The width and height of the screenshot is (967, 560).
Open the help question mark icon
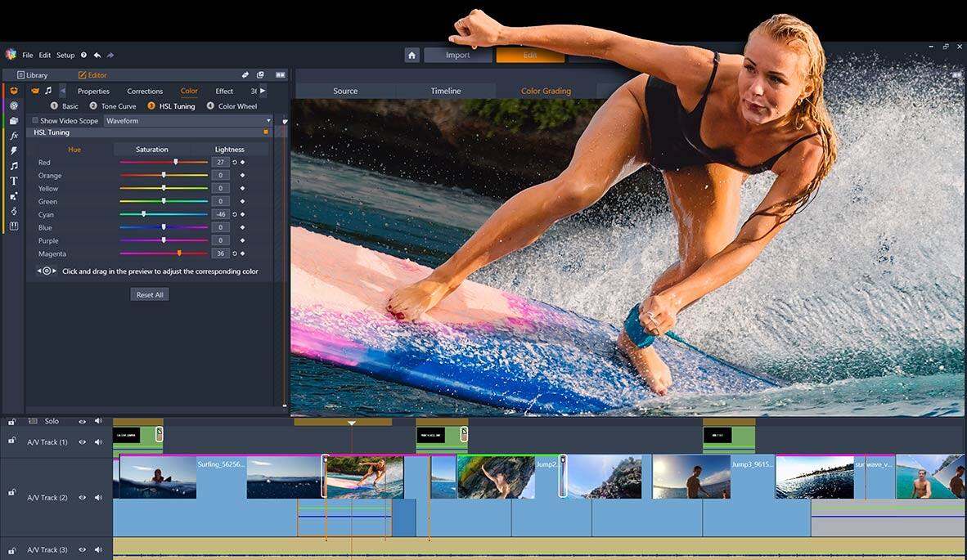click(x=84, y=55)
